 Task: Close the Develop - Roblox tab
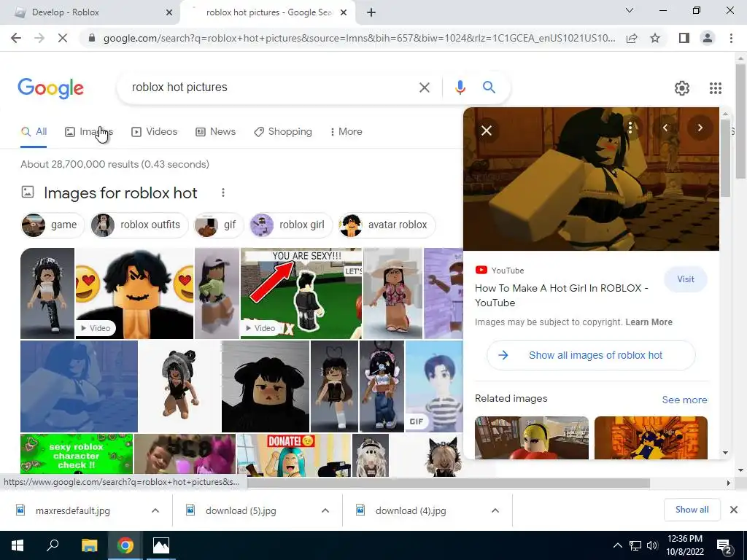169,12
